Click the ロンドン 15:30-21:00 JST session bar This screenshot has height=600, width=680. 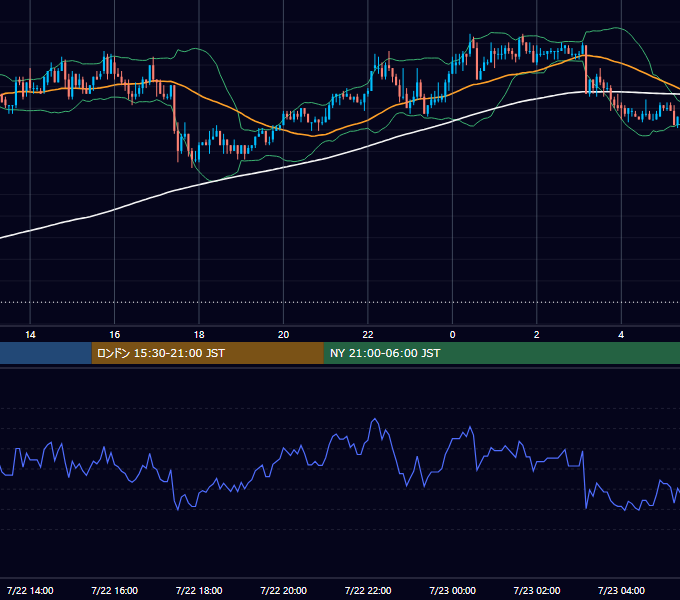(207, 353)
